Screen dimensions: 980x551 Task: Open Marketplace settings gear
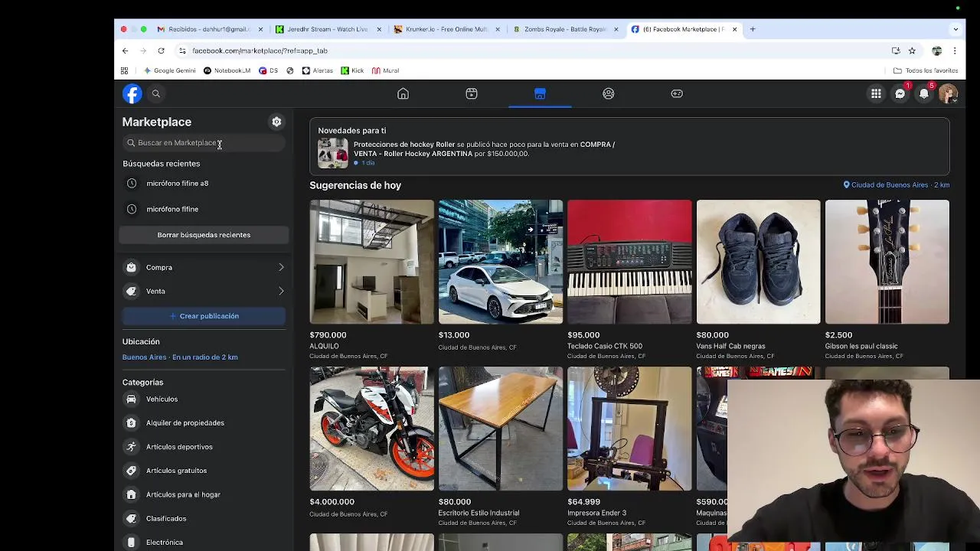tap(276, 122)
